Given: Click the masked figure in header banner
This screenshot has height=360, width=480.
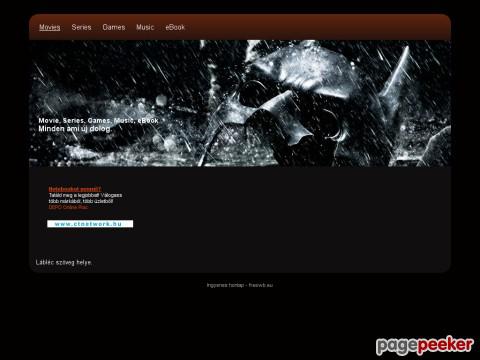Looking at the screenshot, I should (293, 107).
